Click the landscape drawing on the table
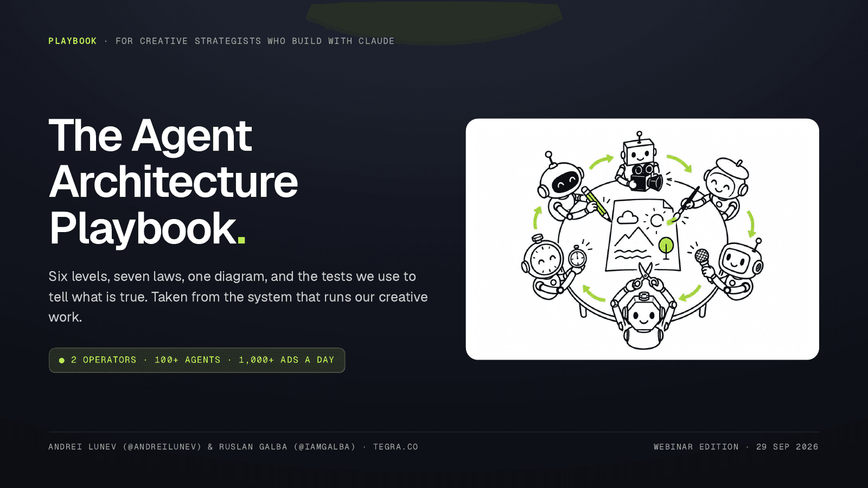This screenshot has height=488, width=868. tap(643, 234)
